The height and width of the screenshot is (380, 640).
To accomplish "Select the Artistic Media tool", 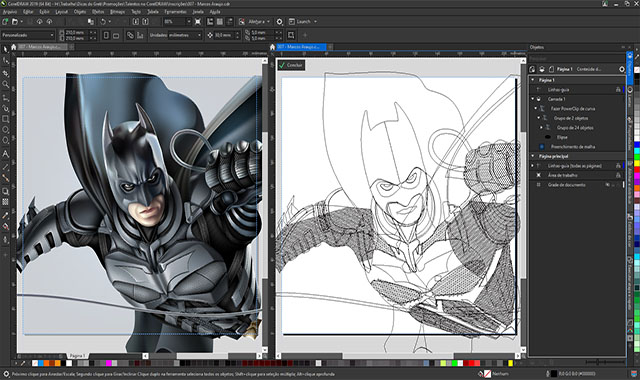I will 5,109.
